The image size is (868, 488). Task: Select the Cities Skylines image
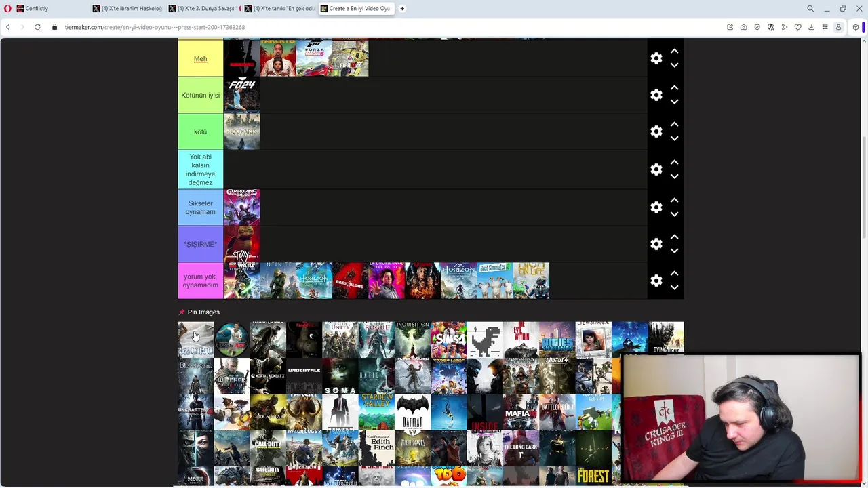pyautogui.click(x=557, y=340)
